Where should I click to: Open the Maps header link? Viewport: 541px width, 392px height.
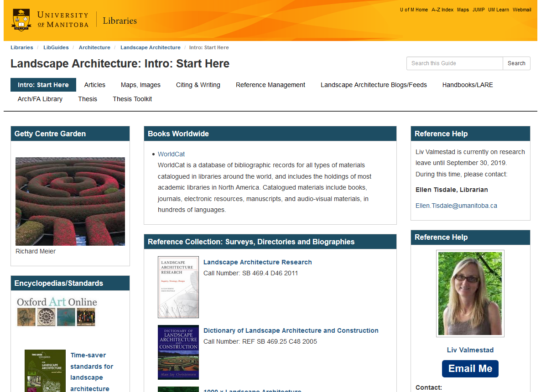click(463, 10)
